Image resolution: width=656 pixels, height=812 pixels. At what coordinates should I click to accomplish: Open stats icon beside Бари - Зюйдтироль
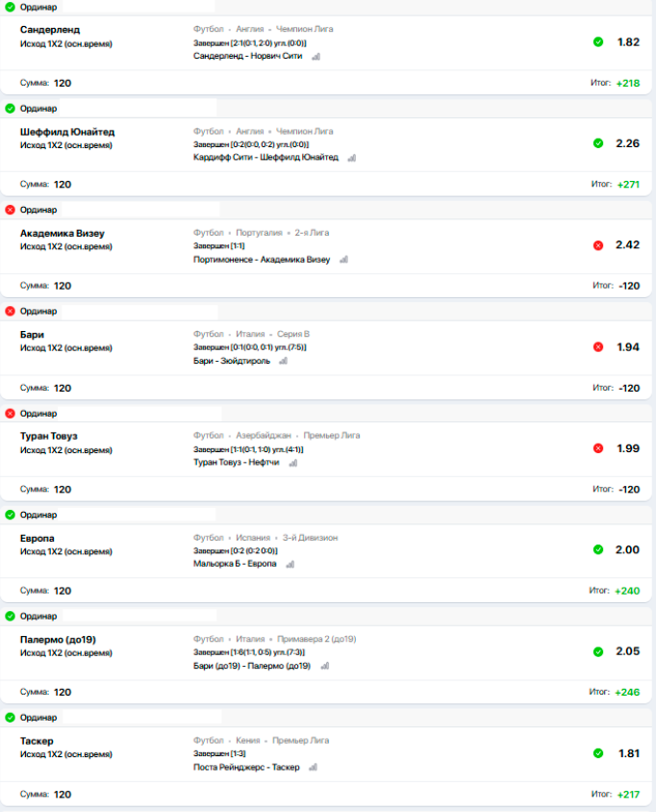283,362
